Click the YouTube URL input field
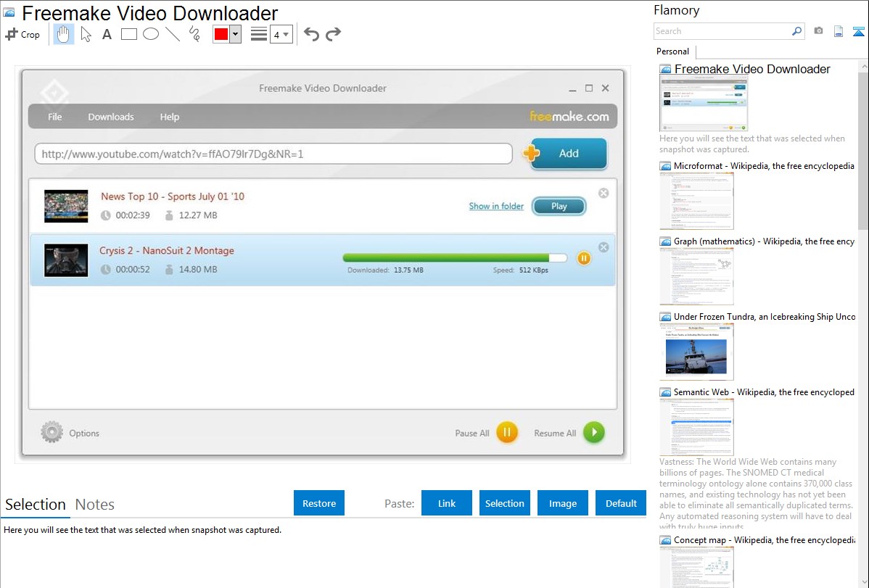The height and width of the screenshot is (588, 869). 273,154
